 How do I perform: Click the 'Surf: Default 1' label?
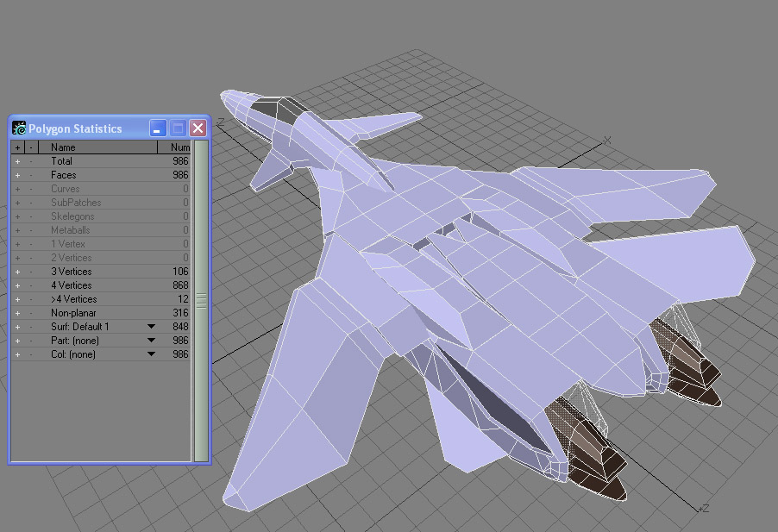point(80,327)
